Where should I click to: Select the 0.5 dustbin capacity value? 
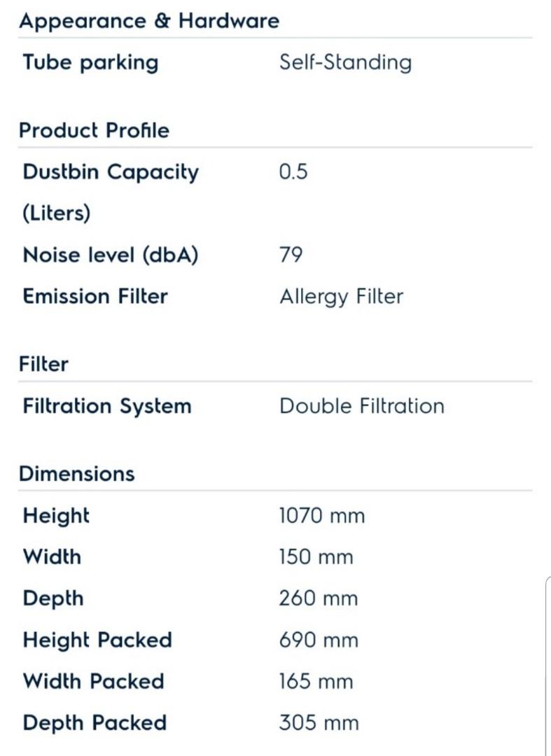(x=293, y=172)
